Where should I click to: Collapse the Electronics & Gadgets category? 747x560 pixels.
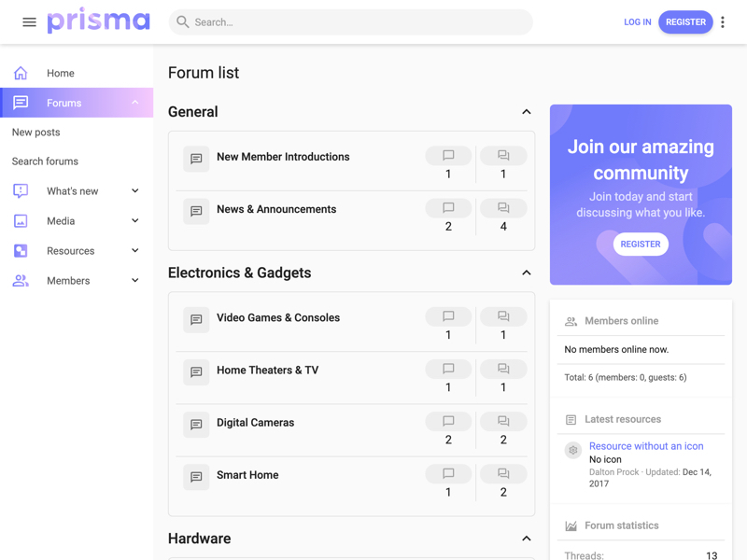tap(526, 273)
